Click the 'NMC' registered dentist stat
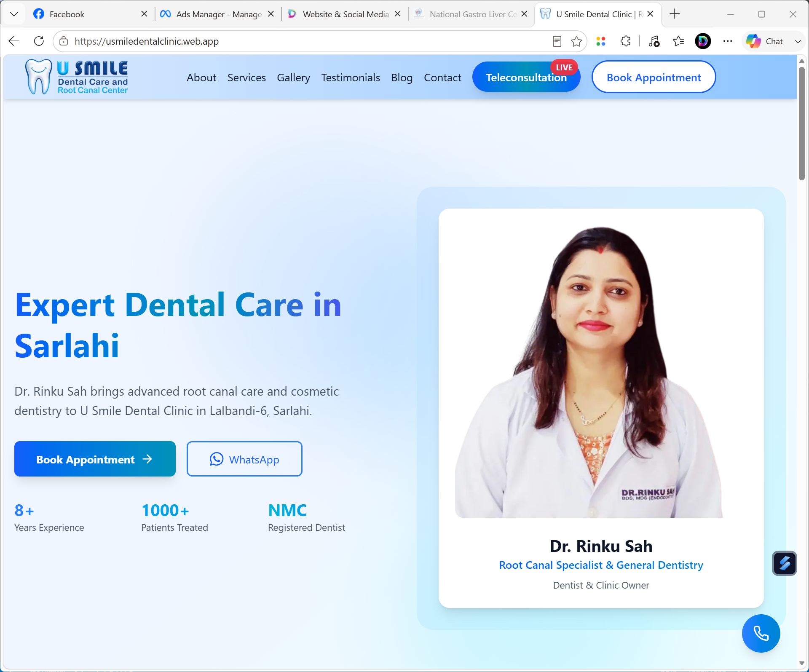809x672 pixels. click(287, 510)
